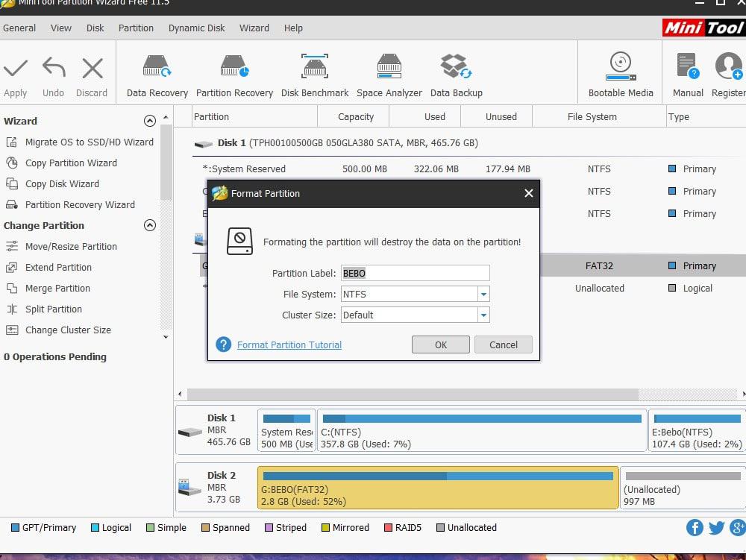Select the C: NTFS partition block
This screenshot has width=746, height=560.
[482, 430]
